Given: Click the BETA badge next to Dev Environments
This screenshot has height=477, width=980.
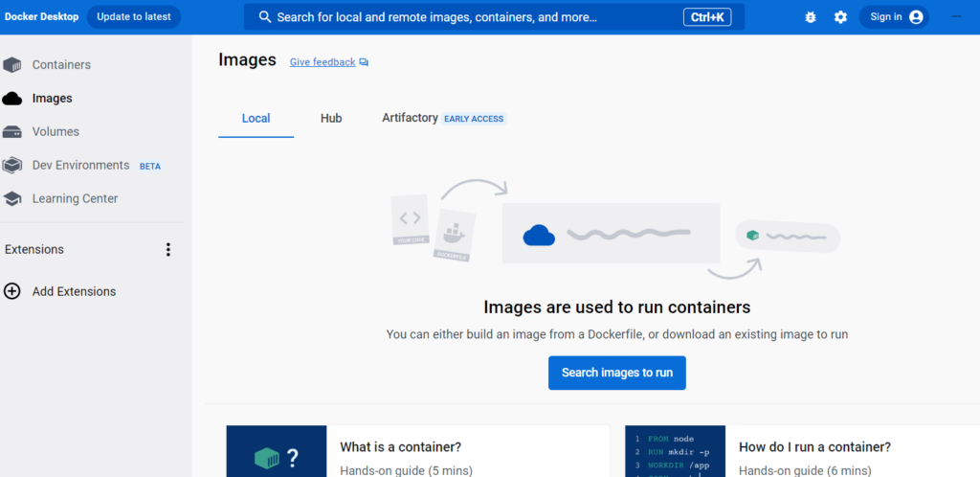Looking at the screenshot, I should [150, 167].
